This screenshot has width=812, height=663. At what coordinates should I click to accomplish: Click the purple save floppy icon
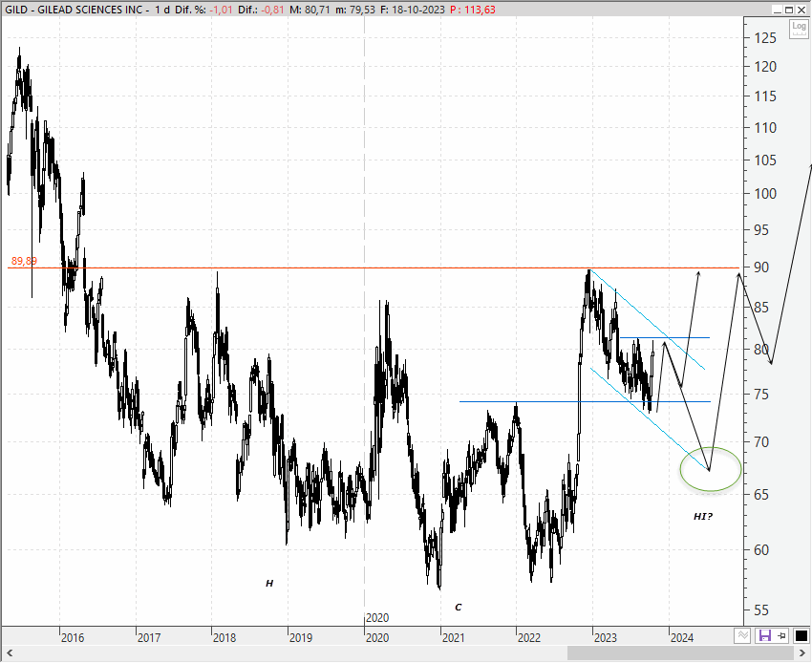(764, 635)
